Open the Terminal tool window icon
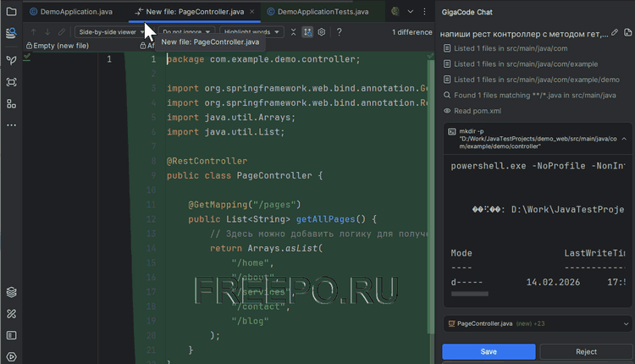Image resolution: width=635 pixels, height=364 pixels. tap(11, 334)
